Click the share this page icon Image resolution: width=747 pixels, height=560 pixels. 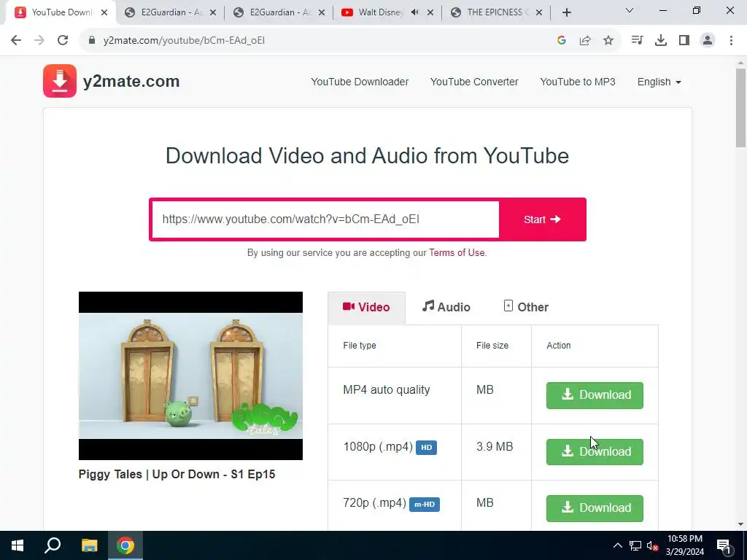pos(585,41)
